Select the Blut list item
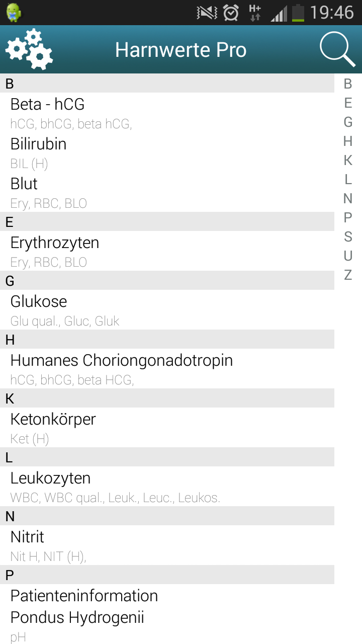The width and height of the screenshot is (362, 644). [167, 192]
